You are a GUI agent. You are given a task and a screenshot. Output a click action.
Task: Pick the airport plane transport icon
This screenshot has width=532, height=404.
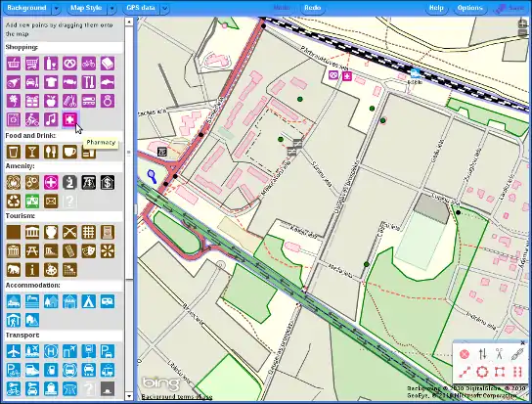pyautogui.click(x=14, y=351)
